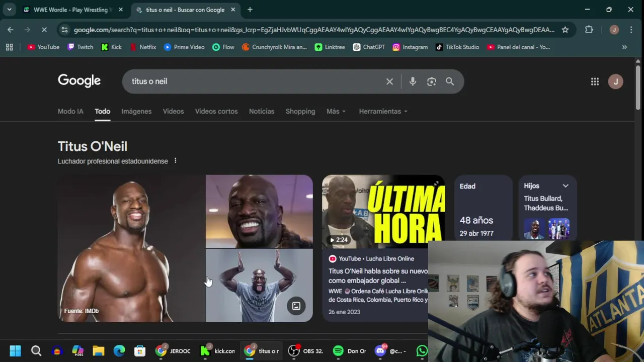Open the Instagram bookmark

pyautogui.click(x=410, y=47)
